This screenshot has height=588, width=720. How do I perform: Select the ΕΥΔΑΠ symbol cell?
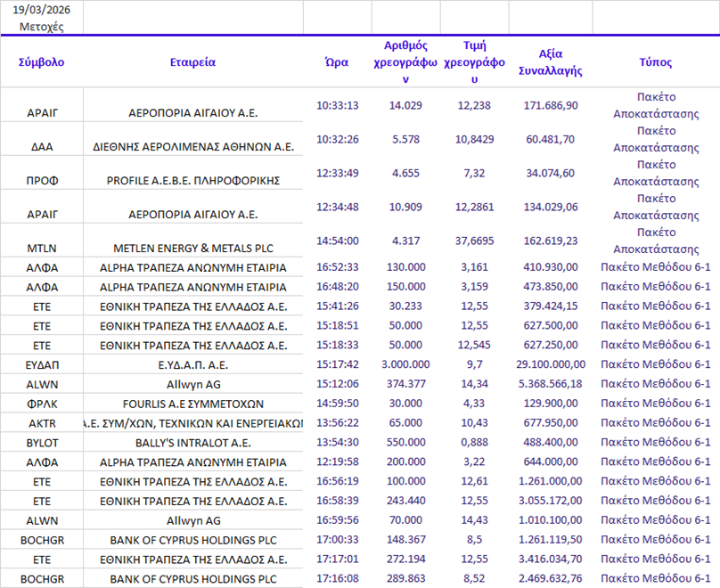point(41,365)
